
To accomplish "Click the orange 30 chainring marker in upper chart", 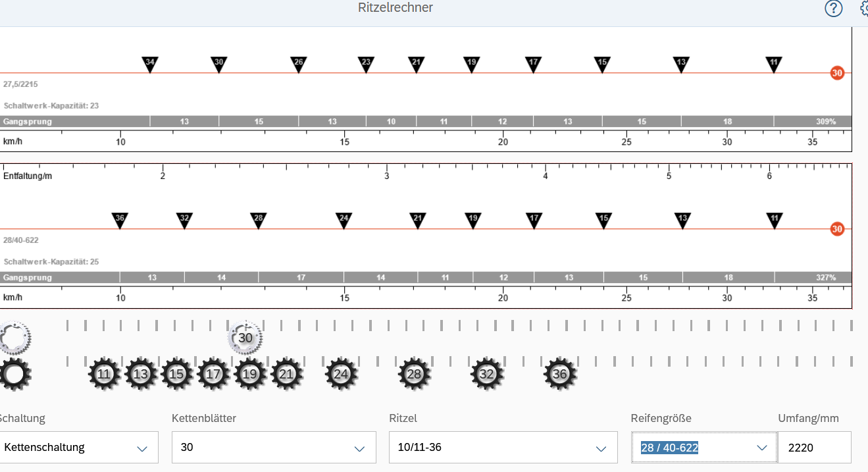I will [x=837, y=73].
